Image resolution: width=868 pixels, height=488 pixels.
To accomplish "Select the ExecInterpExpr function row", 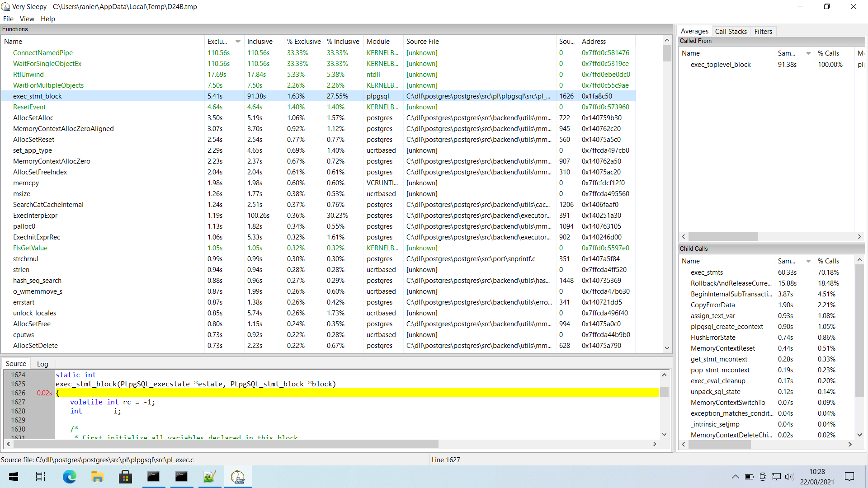I will tap(35, 216).
